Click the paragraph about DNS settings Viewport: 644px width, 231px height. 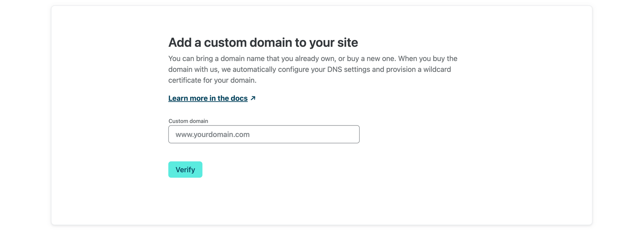(x=312, y=69)
